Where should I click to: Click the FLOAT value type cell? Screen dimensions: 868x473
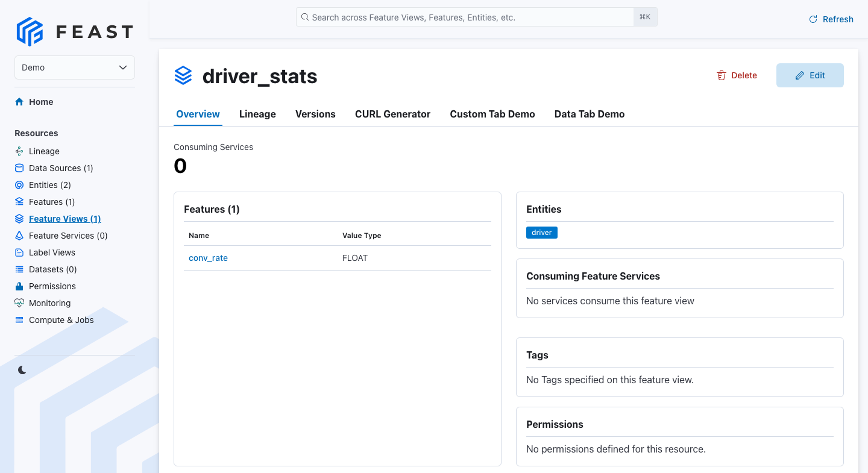click(x=355, y=258)
